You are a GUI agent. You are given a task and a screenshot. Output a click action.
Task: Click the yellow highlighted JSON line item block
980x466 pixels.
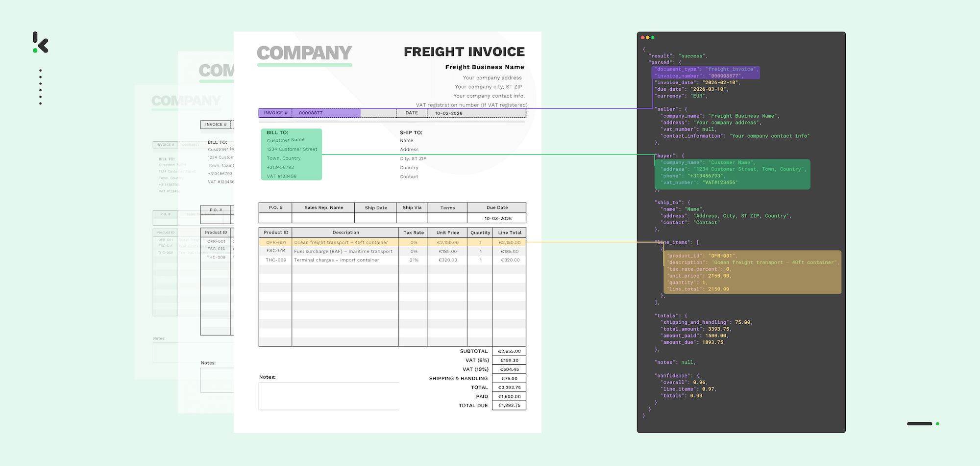pyautogui.click(x=752, y=272)
